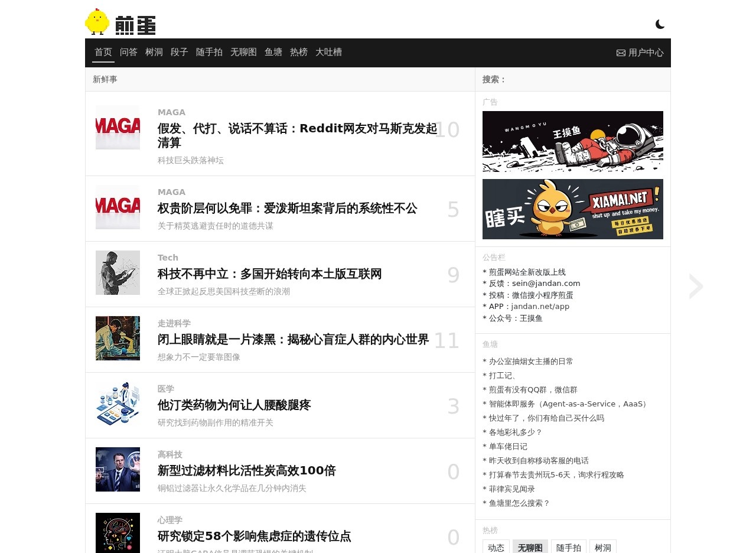
Task: Click the jandan.net/app link in 公告栏
Action: coord(540,306)
